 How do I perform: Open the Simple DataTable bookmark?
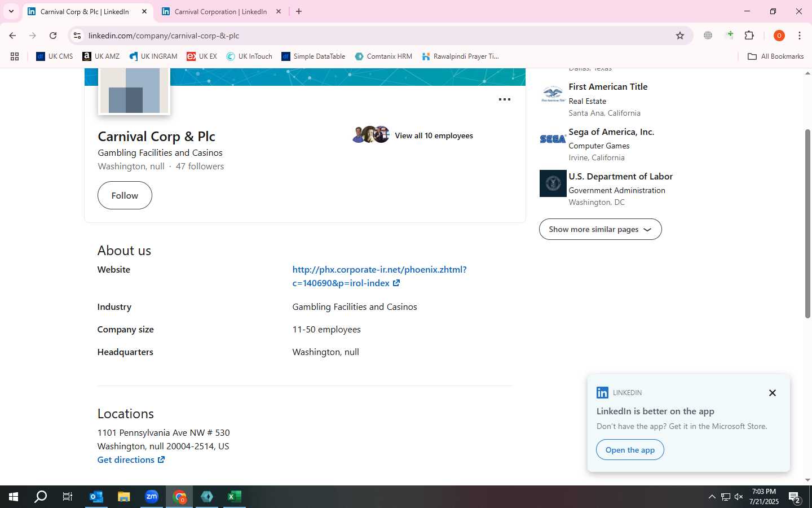coord(314,56)
